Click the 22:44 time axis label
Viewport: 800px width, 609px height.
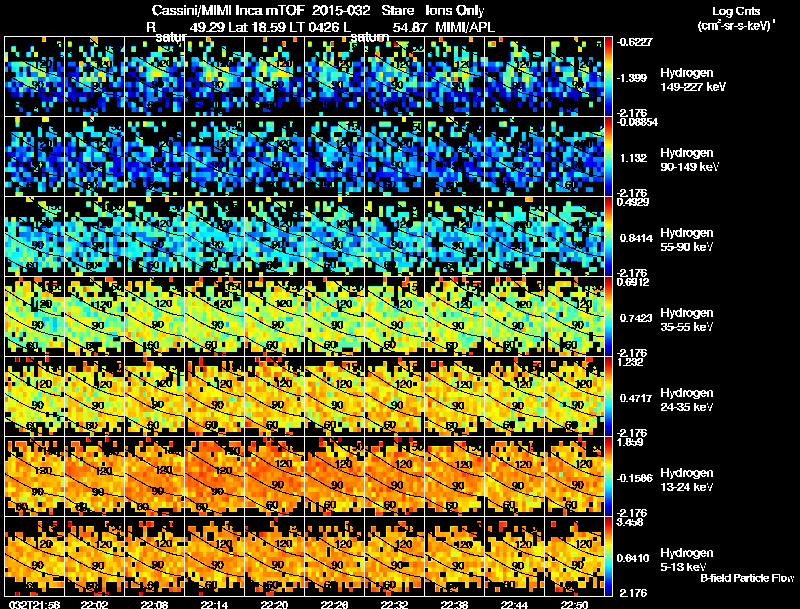coord(514,604)
